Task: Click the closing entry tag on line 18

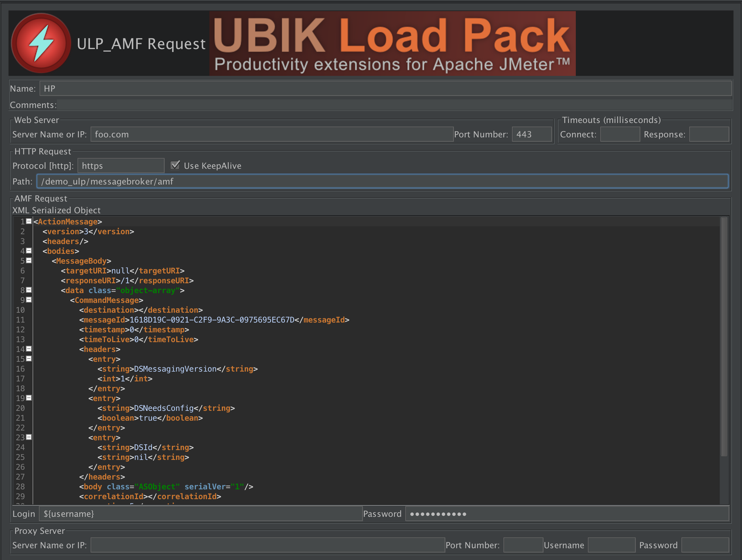Action: click(107, 388)
